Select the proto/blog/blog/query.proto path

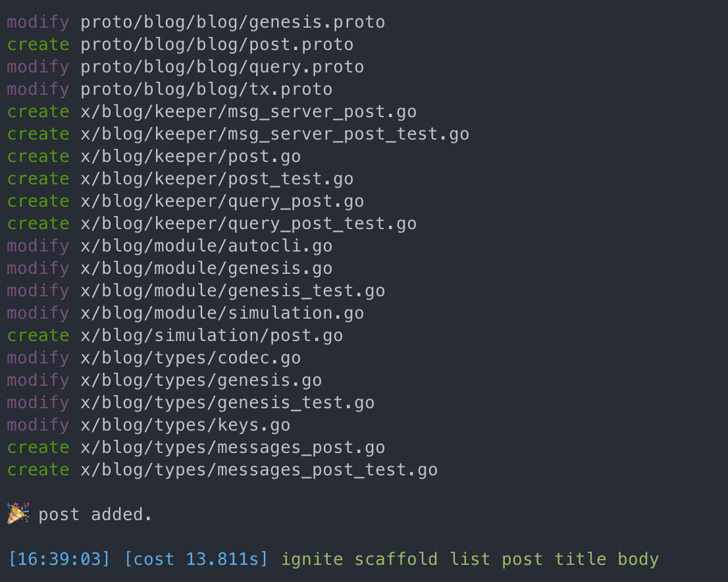[x=222, y=67]
